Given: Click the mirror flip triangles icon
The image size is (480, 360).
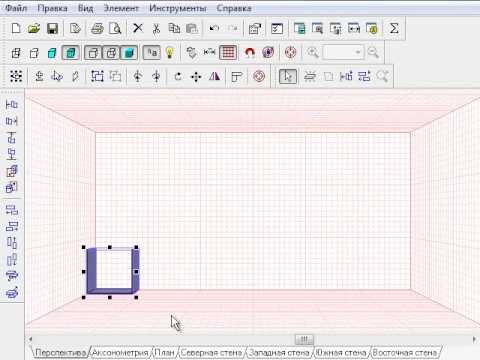Looking at the screenshot, I should pos(214,77).
